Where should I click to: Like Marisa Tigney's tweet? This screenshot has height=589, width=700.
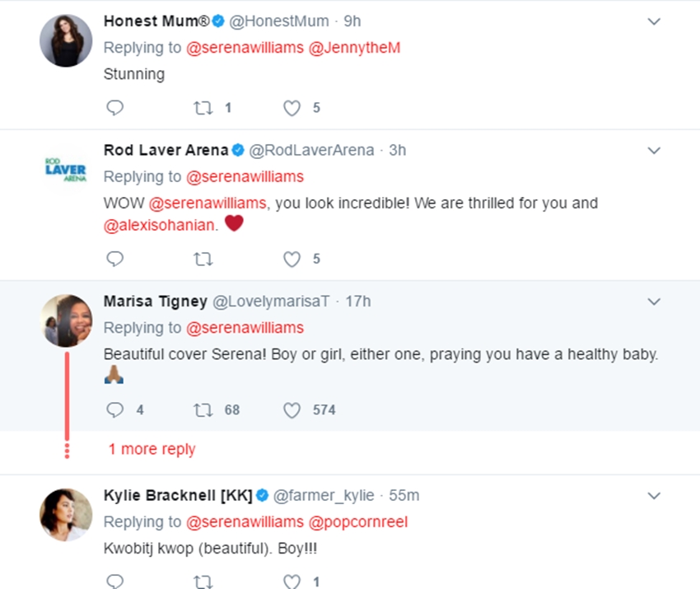click(292, 409)
